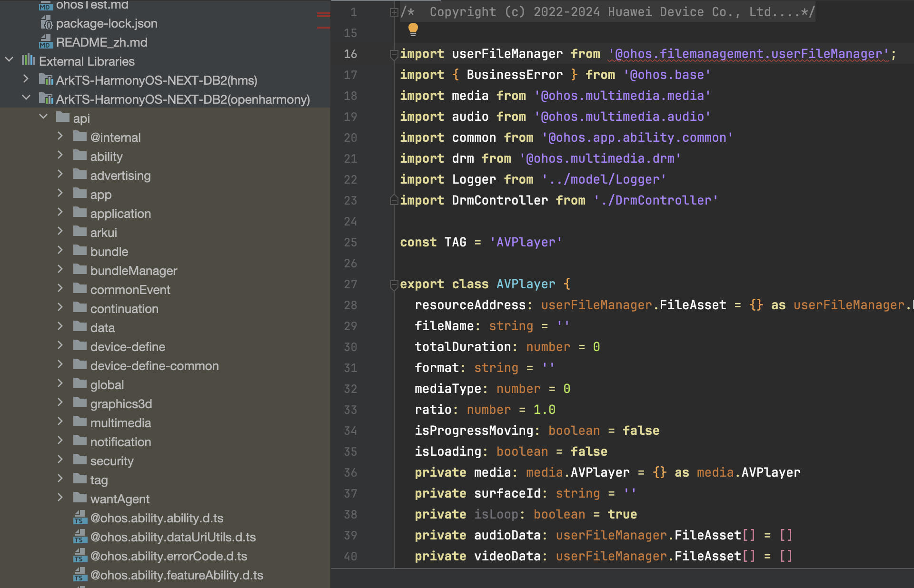Image resolution: width=914 pixels, height=588 pixels.
Task: Select the bundleManager folder
Action: pos(133,271)
